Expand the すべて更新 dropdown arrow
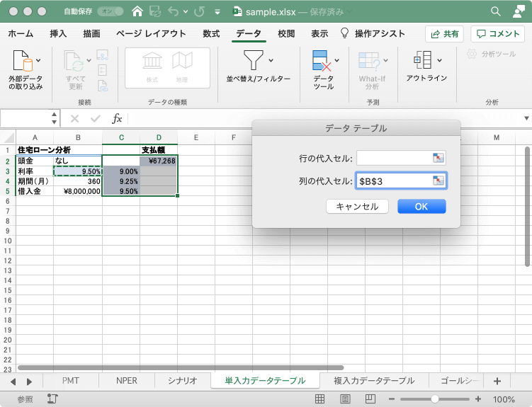Screen dimensions: 532x407 click(89, 60)
